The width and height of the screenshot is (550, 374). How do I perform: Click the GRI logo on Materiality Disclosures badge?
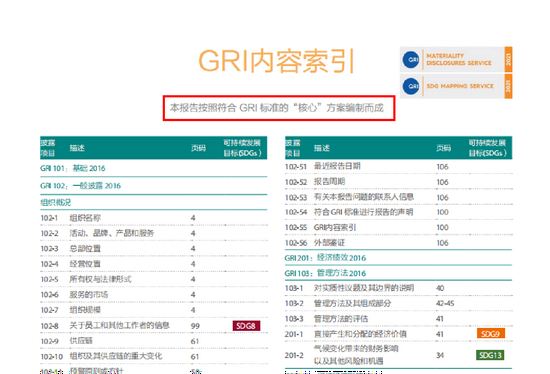pos(411,59)
